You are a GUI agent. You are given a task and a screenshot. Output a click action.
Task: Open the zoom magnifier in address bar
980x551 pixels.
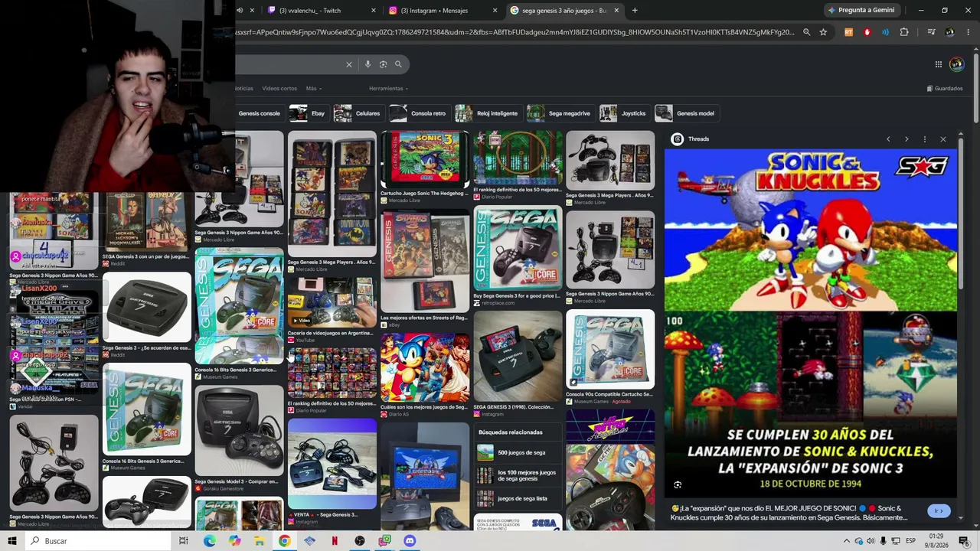point(806,32)
